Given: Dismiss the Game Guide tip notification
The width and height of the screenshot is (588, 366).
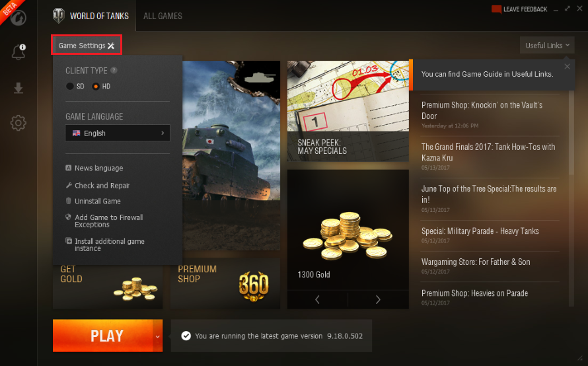Looking at the screenshot, I should click(567, 66).
